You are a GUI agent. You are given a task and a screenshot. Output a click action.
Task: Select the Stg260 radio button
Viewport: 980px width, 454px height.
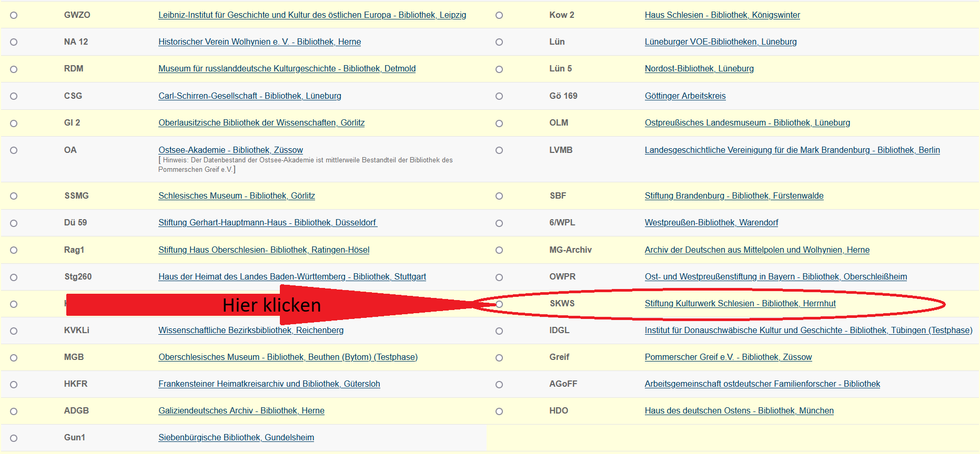(14, 277)
